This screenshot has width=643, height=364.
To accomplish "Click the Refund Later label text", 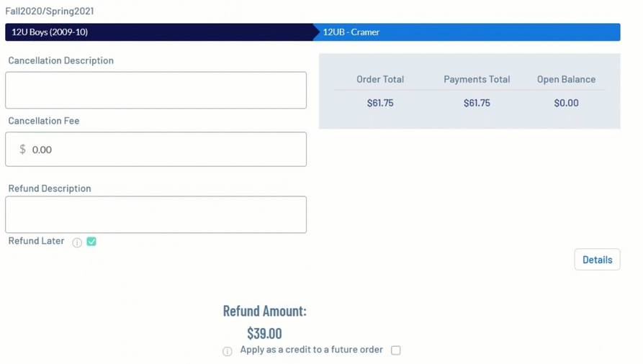I will coord(36,241).
